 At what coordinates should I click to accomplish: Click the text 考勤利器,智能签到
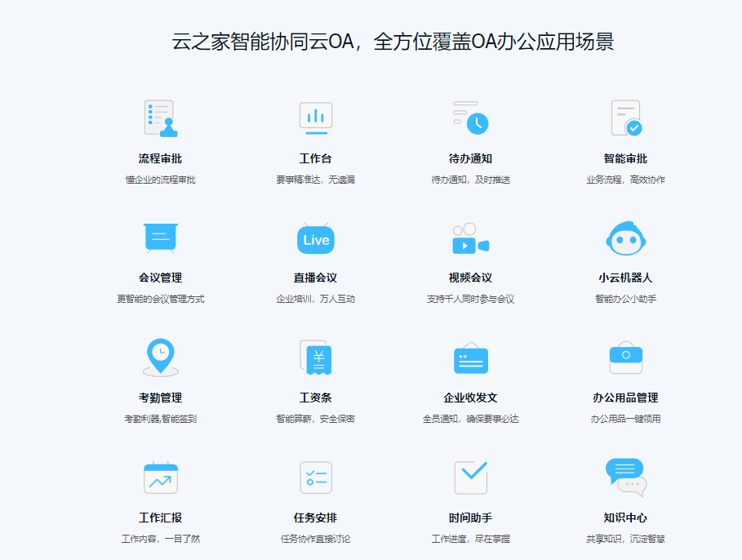161,419
